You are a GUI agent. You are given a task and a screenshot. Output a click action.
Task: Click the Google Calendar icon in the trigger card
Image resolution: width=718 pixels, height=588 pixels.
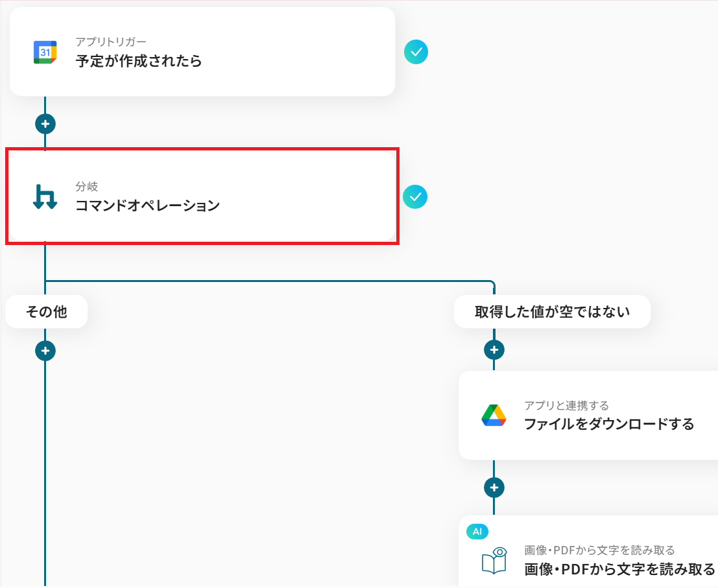45,52
